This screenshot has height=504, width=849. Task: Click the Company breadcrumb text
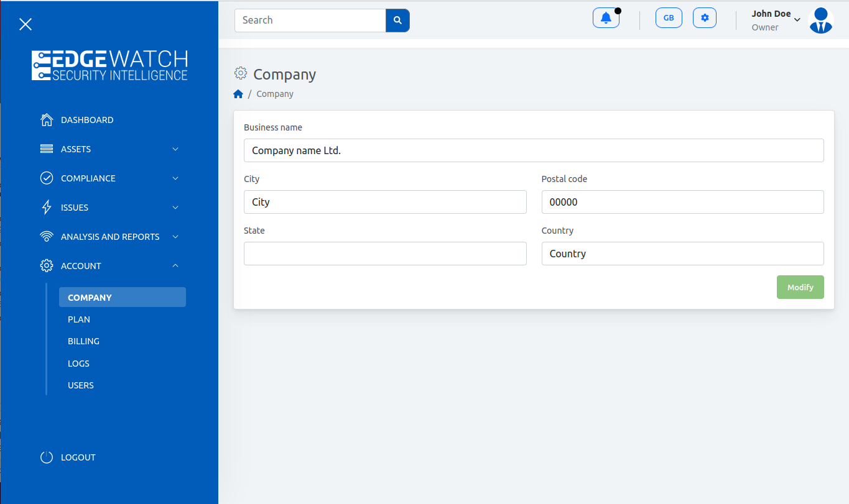275,94
